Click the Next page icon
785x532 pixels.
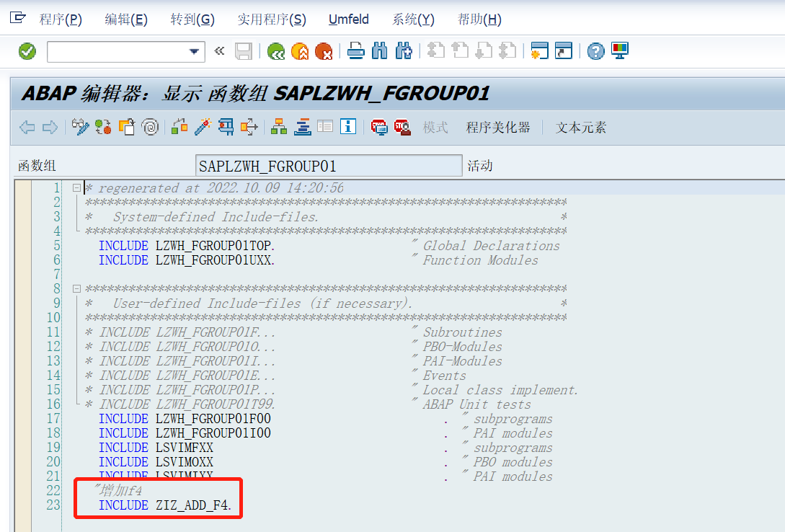coord(484,51)
